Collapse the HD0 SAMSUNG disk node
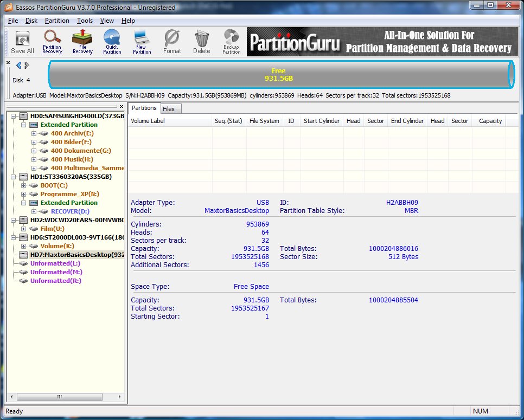524x420 pixels. (14, 116)
